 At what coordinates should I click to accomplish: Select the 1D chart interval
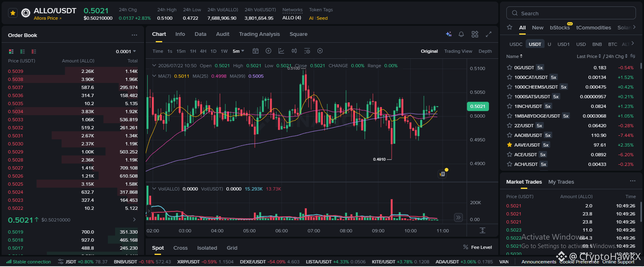point(213,51)
